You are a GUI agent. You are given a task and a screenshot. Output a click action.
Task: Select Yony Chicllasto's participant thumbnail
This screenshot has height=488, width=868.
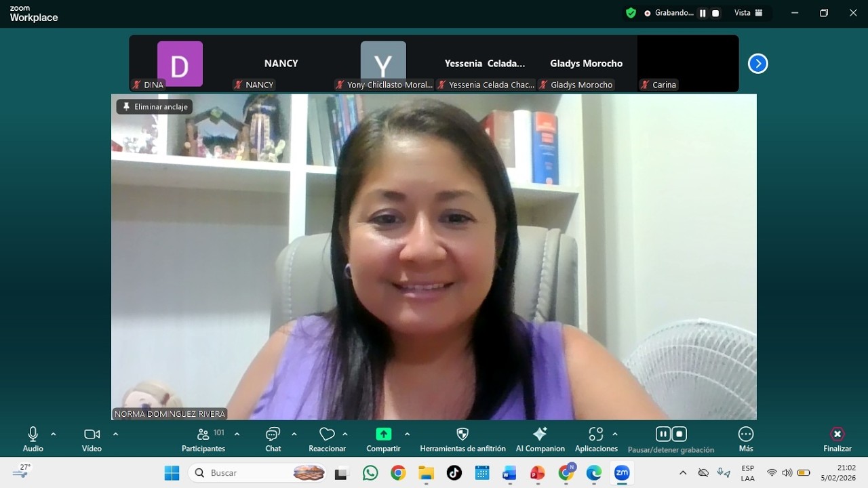(x=383, y=64)
